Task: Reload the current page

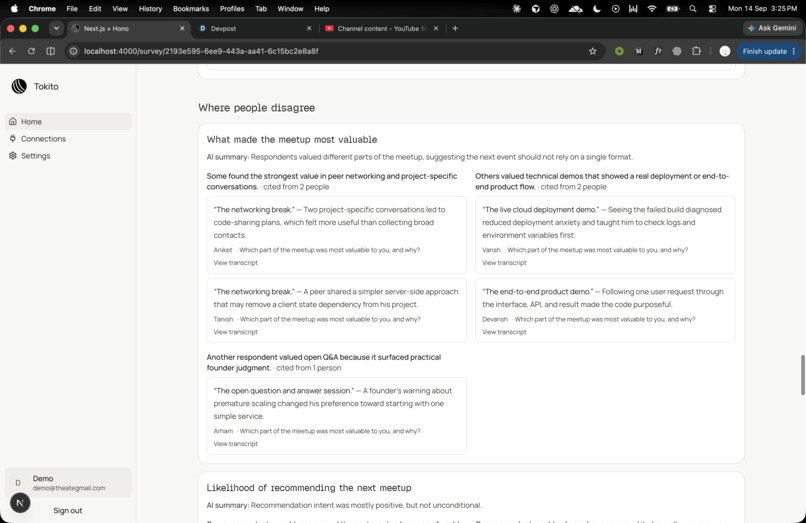Action: 31,51
